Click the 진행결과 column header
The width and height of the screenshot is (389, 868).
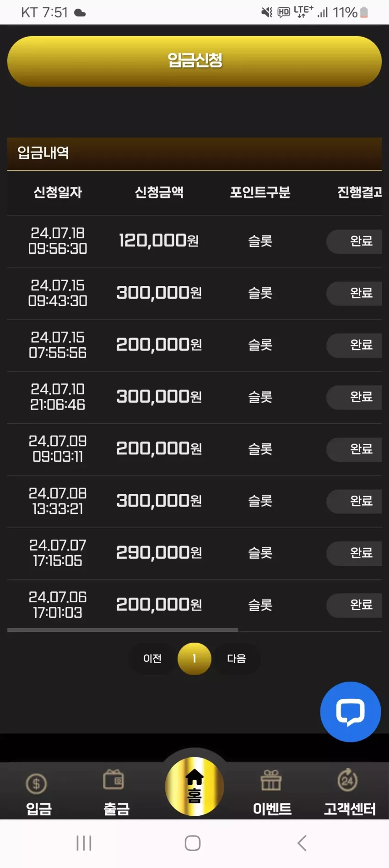(x=360, y=192)
